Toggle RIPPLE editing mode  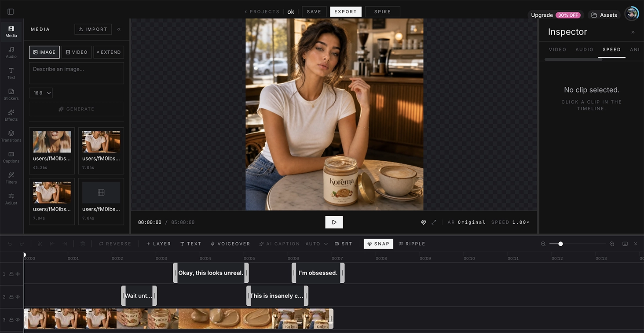412,244
